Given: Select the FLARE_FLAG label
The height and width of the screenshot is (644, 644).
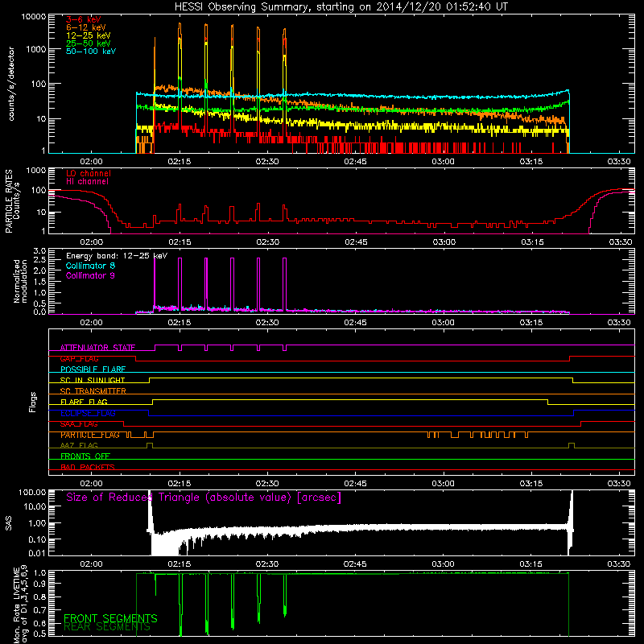Looking at the screenshot, I should coord(84,402).
